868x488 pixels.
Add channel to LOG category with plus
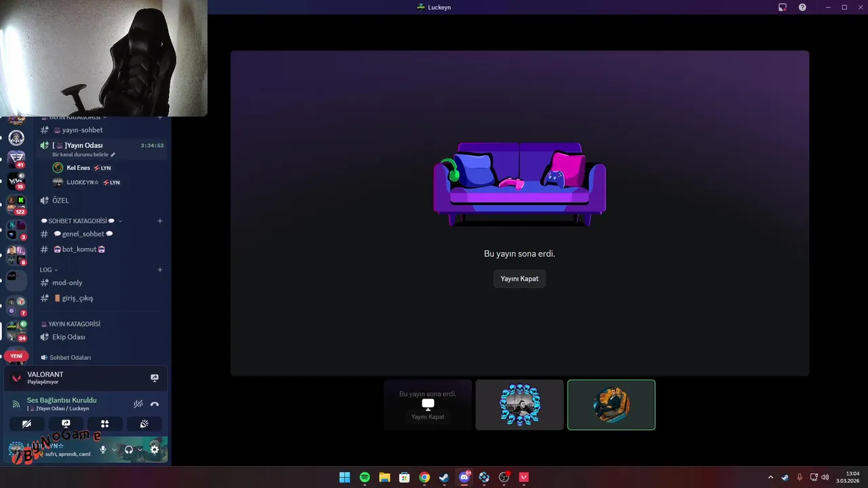pos(160,270)
